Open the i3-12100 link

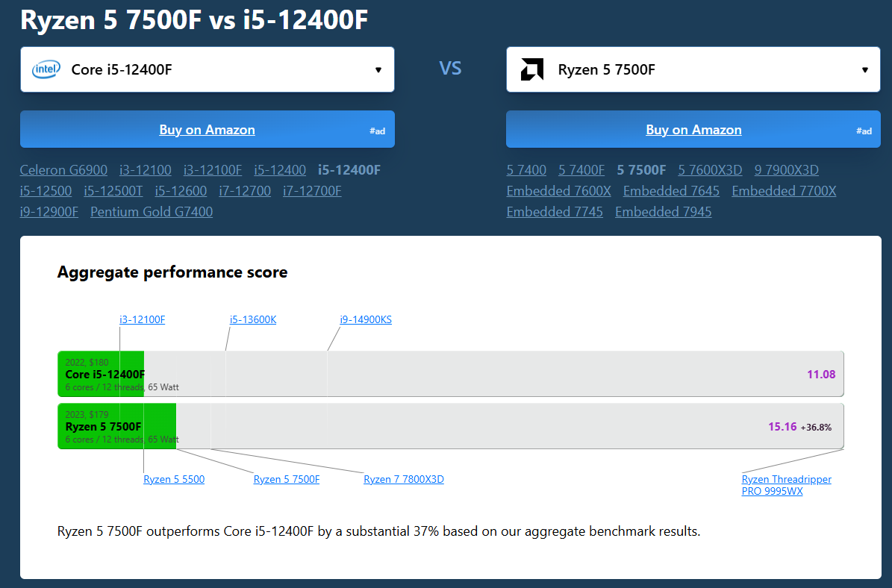point(145,170)
